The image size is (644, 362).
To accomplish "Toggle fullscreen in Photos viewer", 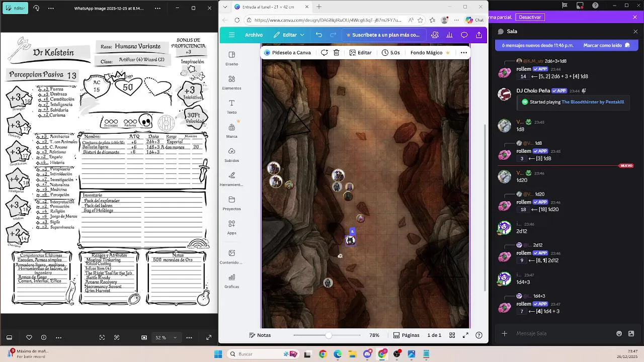I will tap(209, 337).
